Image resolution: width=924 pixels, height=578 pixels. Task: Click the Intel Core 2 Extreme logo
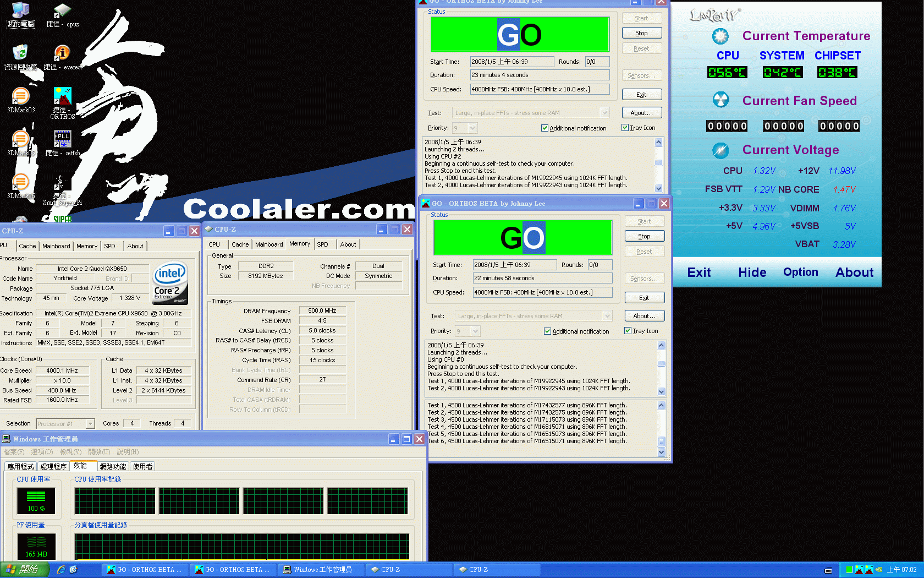tap(170, 283)
